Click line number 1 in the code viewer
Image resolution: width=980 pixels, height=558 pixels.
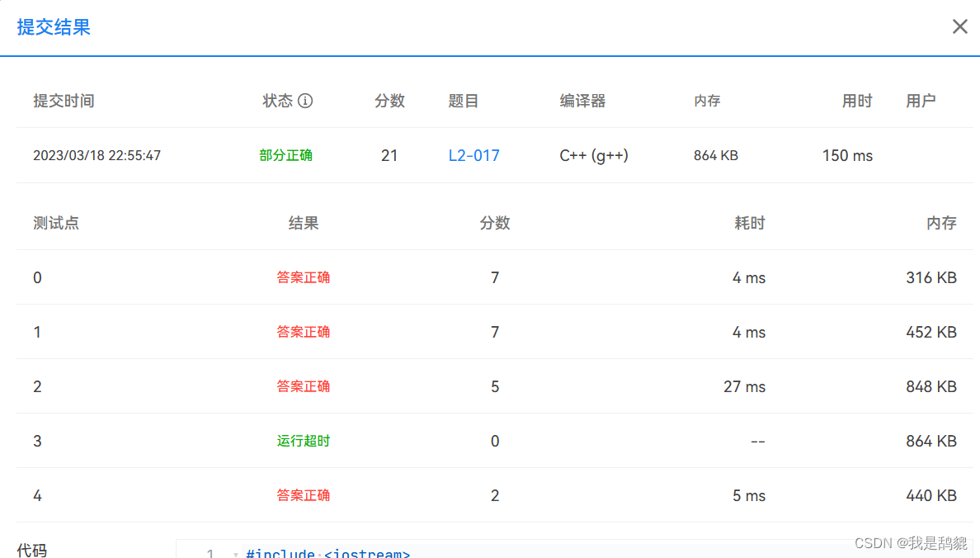(210, 554)
